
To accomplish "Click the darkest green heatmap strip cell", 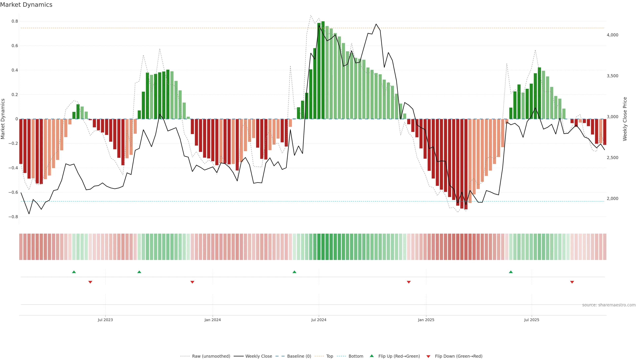I will coord(323,247).
